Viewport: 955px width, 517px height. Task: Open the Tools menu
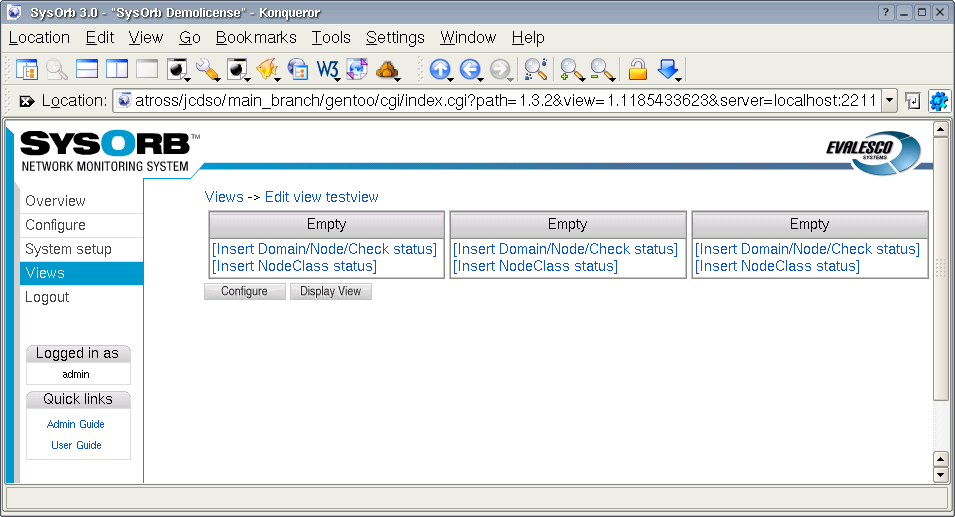[x=331, y=38]
